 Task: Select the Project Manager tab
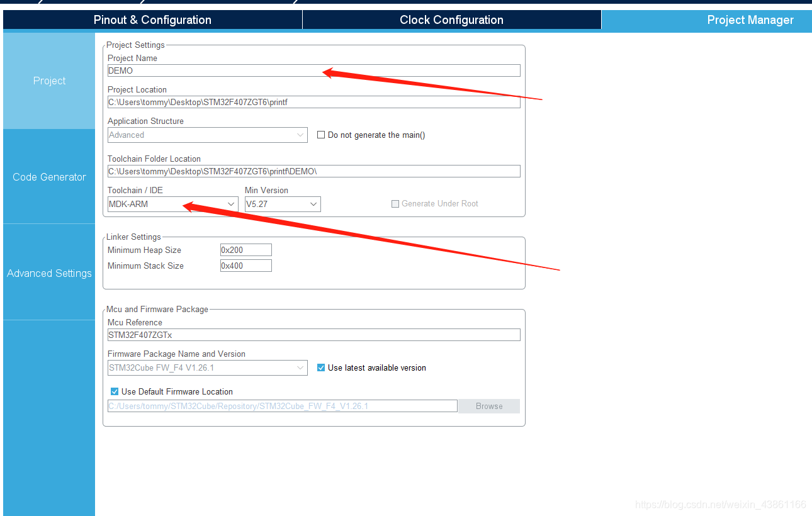point(706,20)
